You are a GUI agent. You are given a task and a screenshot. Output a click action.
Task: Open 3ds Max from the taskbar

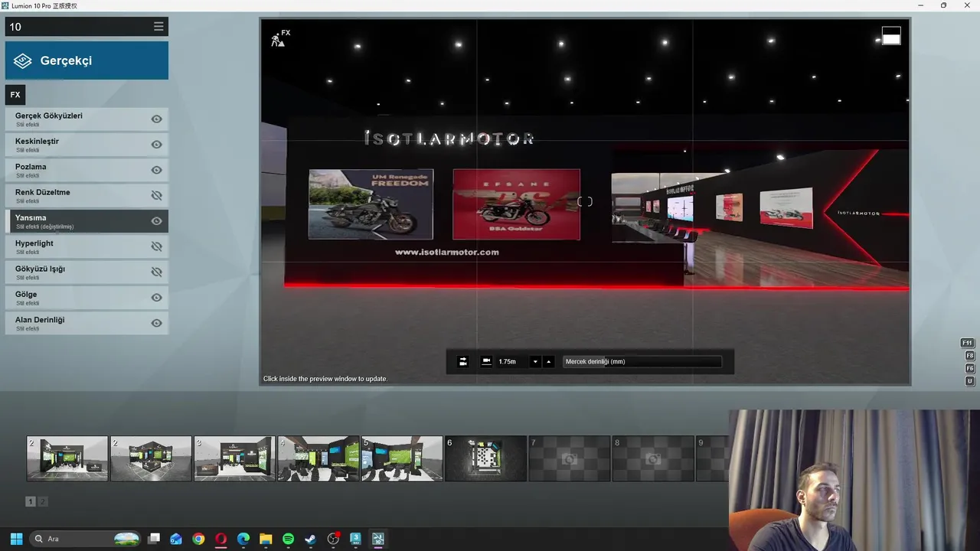[x=355, y=539]
